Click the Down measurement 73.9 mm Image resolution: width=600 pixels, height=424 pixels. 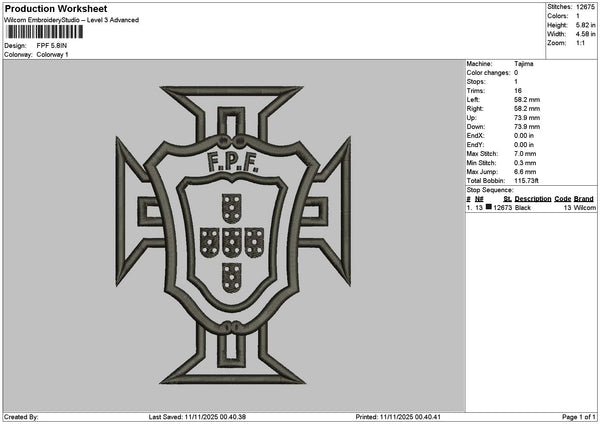pyautogui.click(x=527, y=127)
